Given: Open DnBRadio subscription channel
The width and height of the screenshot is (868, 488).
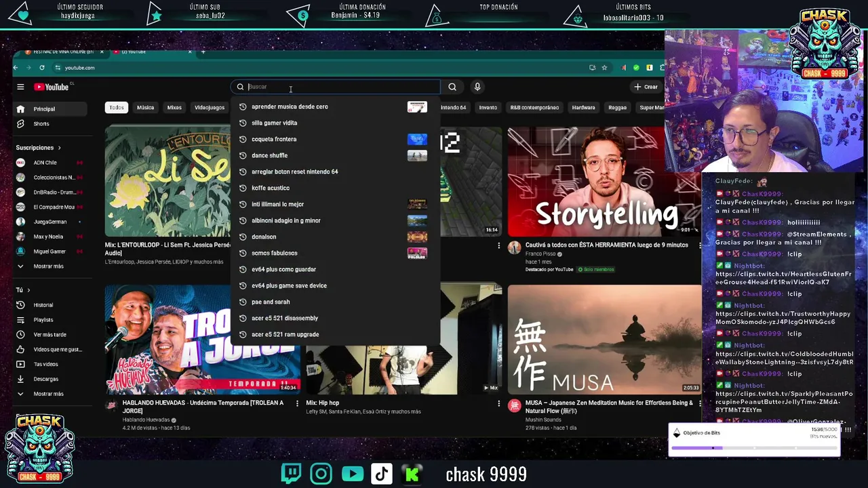Looking at the screenshot, I should click(51, 192).
